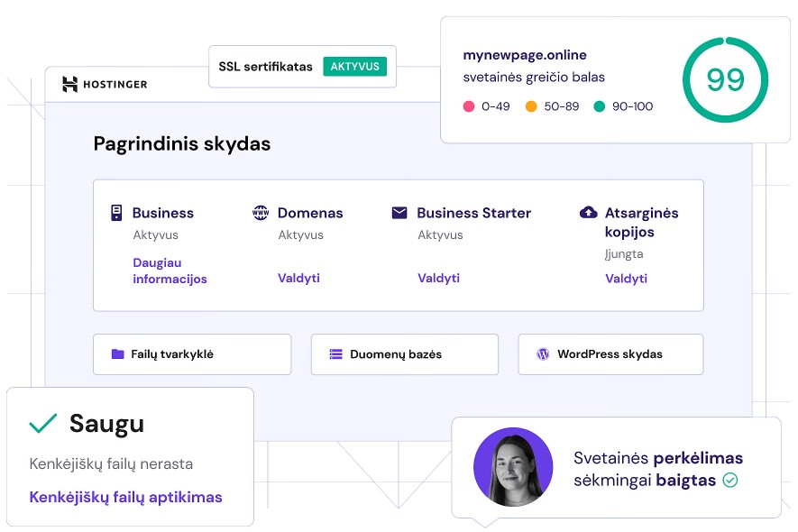Click Aktyvus status under Domenas
The height and width of the screenshot is (532, 798).
click(x=300, y=234)
